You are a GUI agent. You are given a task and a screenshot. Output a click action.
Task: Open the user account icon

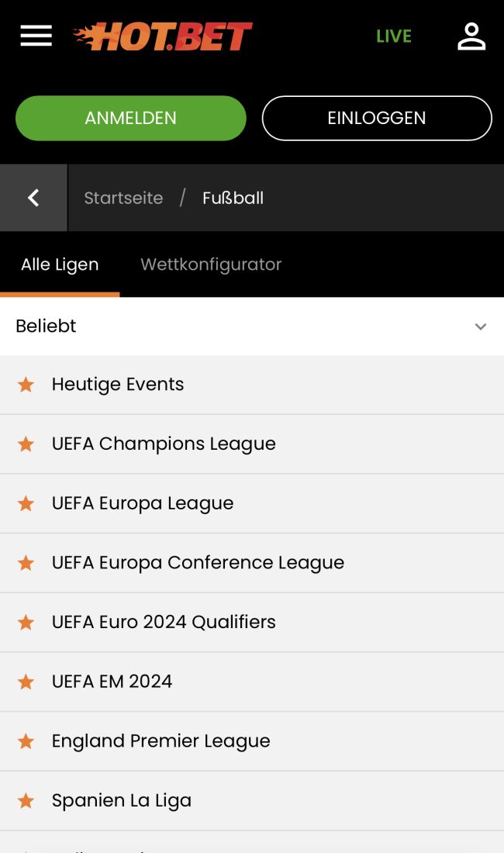(x=471, y=36)
